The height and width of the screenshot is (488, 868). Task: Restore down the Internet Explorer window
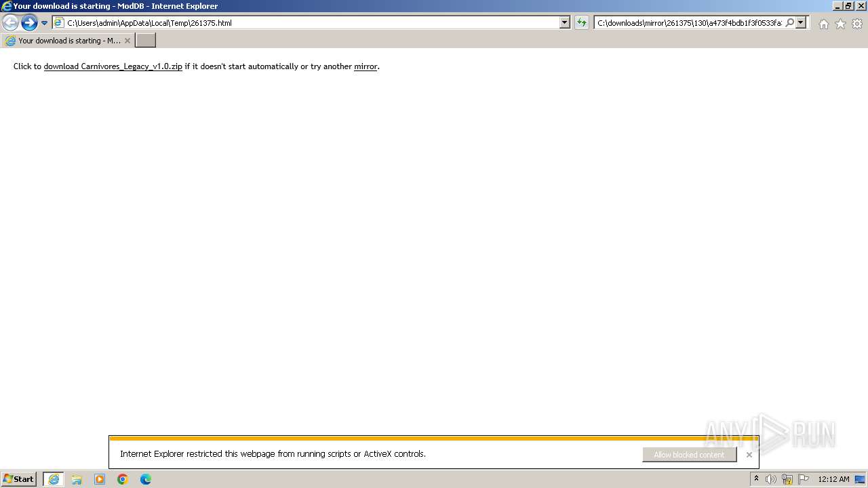[848, 6]
